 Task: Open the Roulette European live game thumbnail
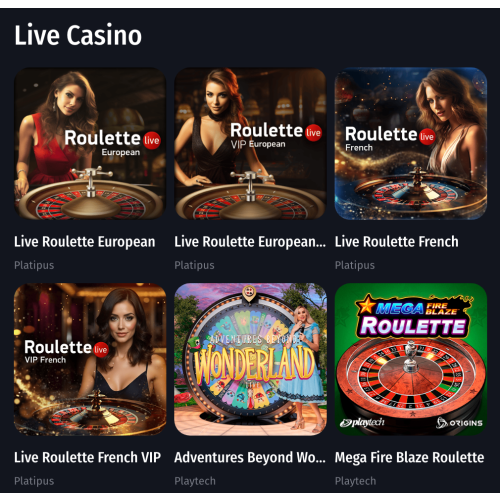(90, 144)
